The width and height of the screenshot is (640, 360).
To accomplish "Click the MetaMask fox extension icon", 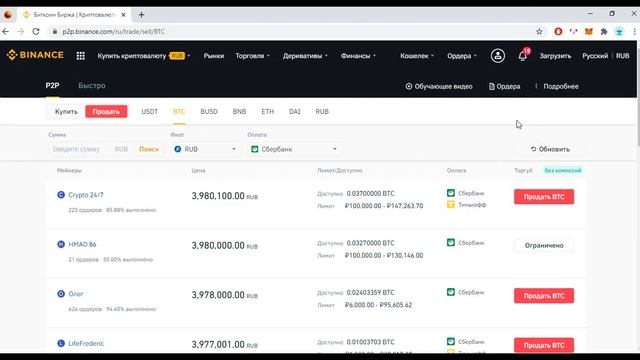I will (589, 31).
